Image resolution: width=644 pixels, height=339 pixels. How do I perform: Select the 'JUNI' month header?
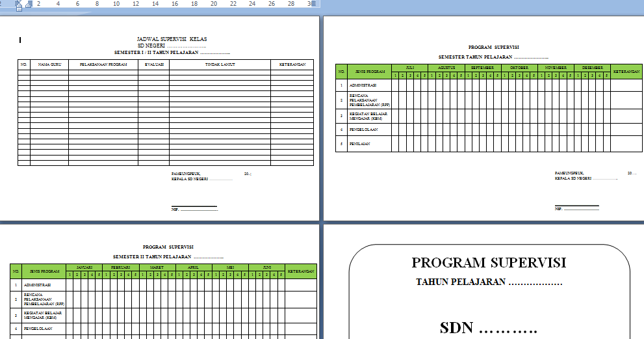tap(266, 267)
